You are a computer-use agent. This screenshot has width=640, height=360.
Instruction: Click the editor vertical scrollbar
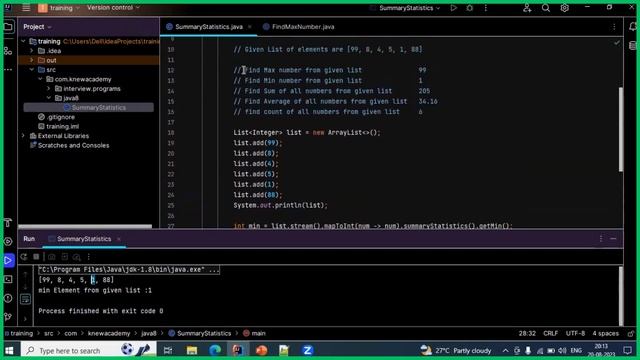pyautogui.click(x=621, y=129)
